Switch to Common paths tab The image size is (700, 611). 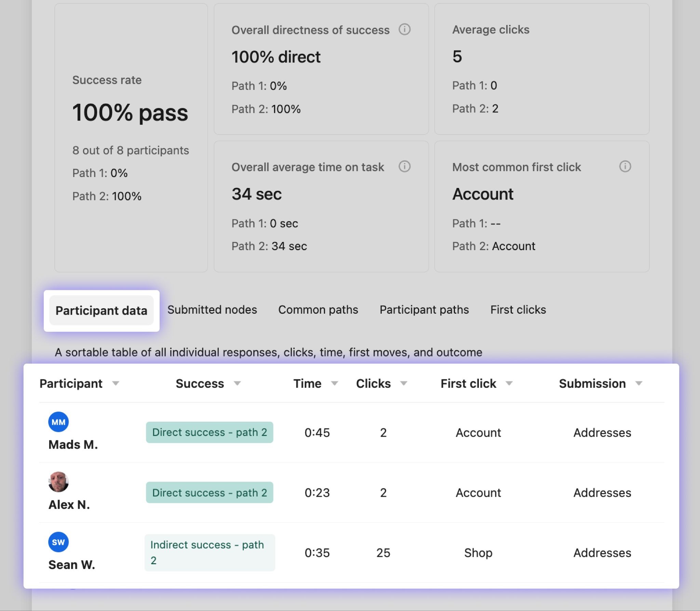(318, 310)
